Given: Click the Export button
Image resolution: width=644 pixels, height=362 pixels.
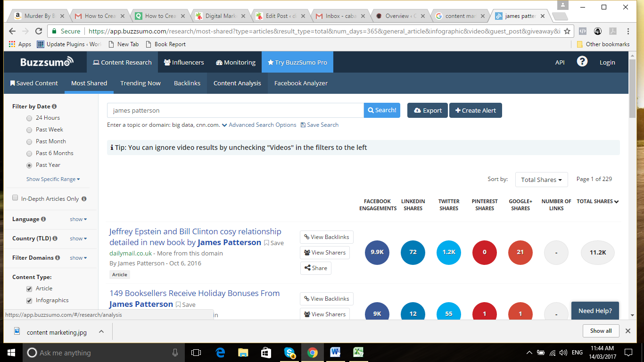Looking at the screenshot, I should tap(428, 110).
